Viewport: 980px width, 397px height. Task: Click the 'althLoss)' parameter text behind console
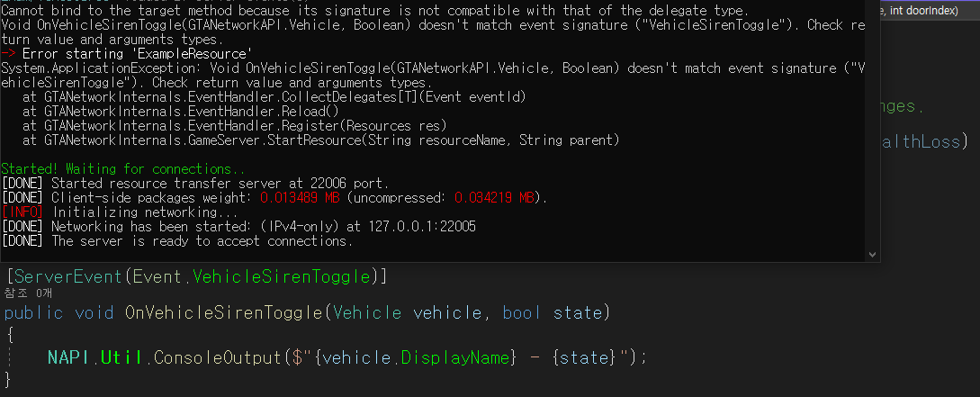point(923,141)
